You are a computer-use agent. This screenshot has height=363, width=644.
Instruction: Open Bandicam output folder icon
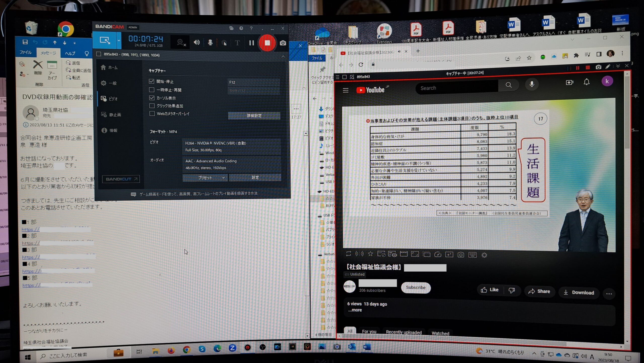tap(231, 28)
